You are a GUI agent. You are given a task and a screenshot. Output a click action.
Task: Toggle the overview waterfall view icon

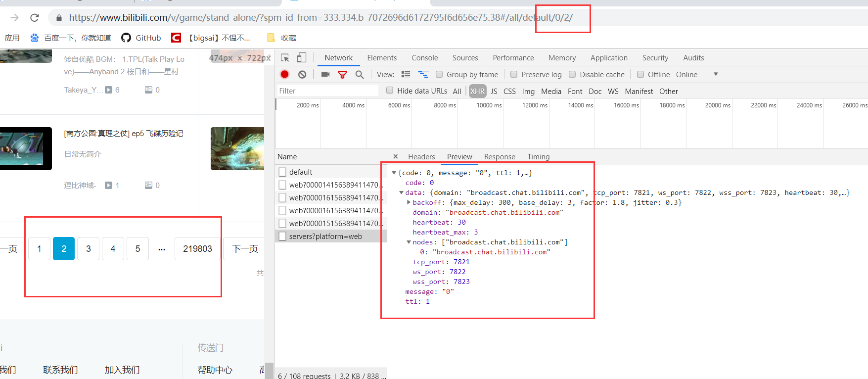(423, 74)
